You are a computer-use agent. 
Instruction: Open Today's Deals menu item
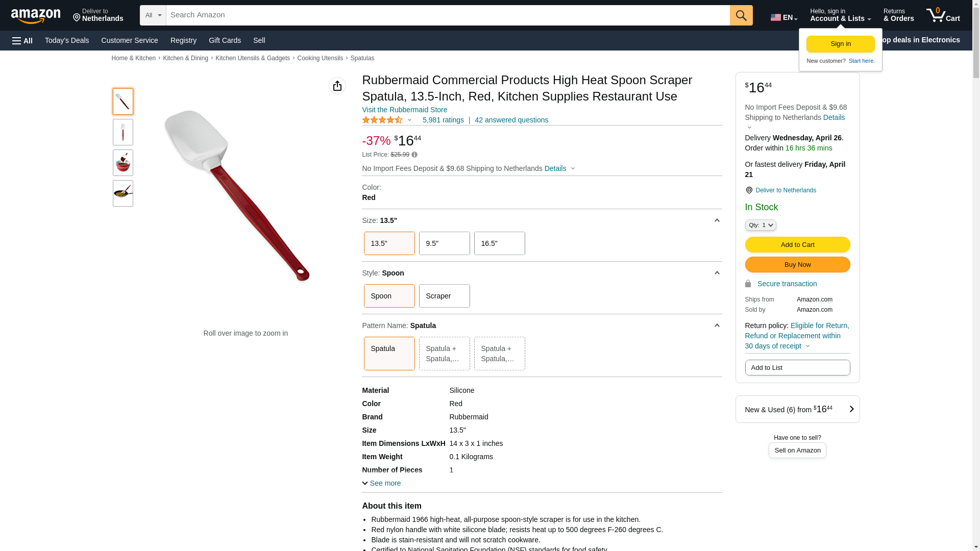[67, 40]
